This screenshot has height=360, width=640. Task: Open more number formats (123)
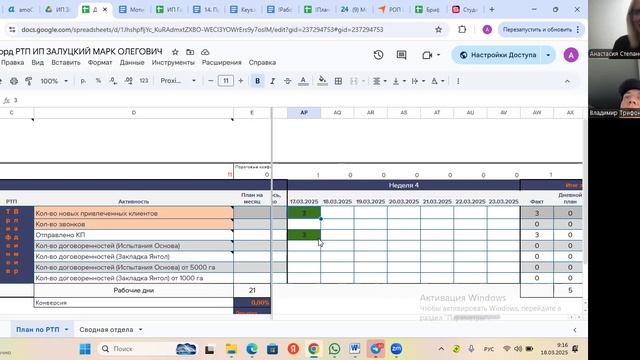coord(144,81)
